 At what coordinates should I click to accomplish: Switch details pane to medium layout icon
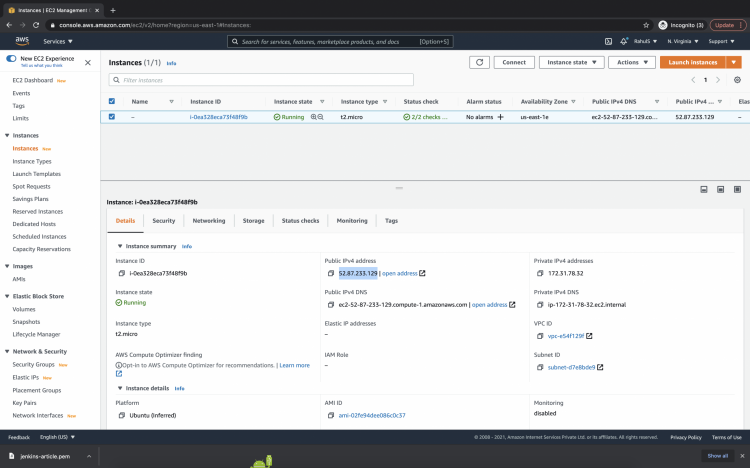720,189
